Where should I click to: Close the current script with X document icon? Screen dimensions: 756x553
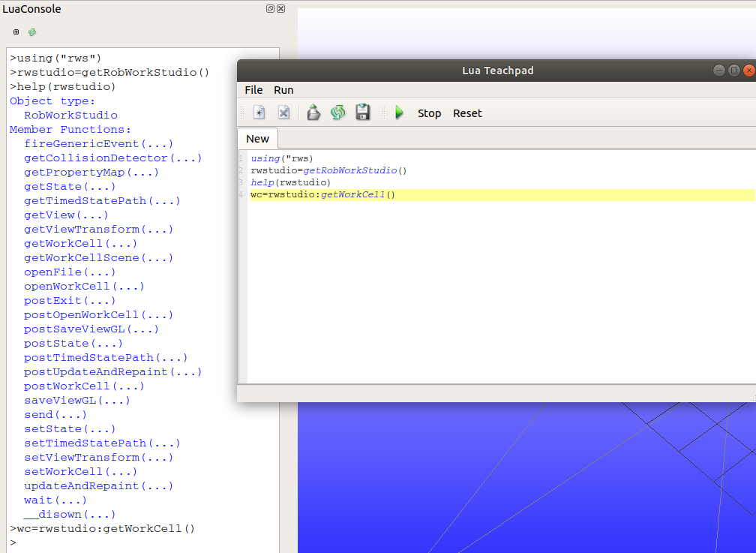[x=284, y=113]
